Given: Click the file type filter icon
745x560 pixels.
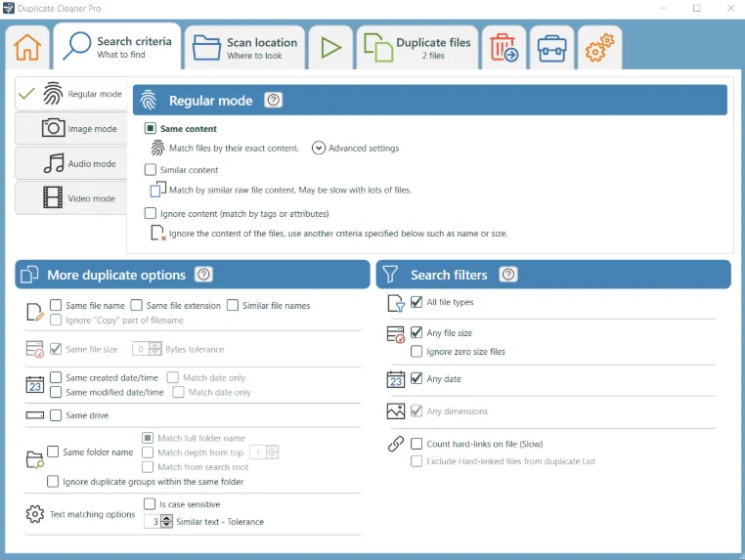Looking at the screenshot, I should (396, 303).
